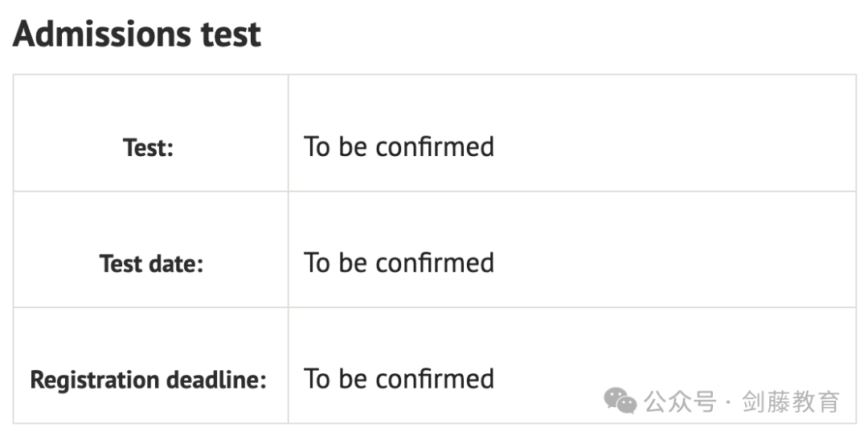Click the word Admissions in the heading
This screenshot has height=436, width=868.
102,35
